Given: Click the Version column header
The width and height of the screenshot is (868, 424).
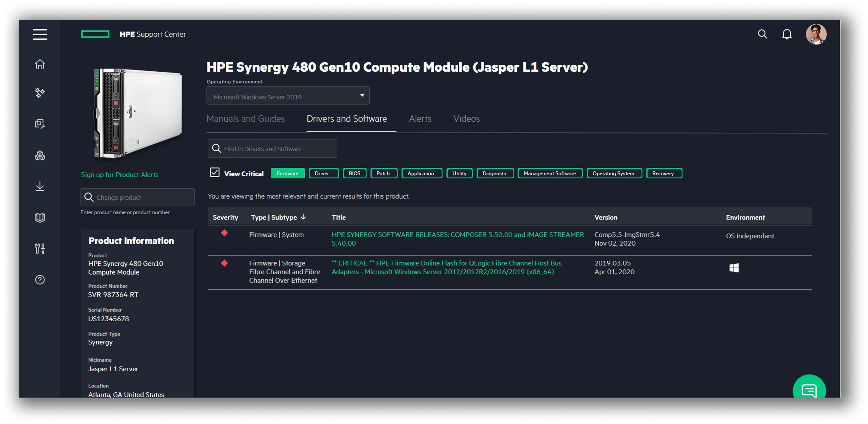Looking at the screenshot, I should (605, 217).
